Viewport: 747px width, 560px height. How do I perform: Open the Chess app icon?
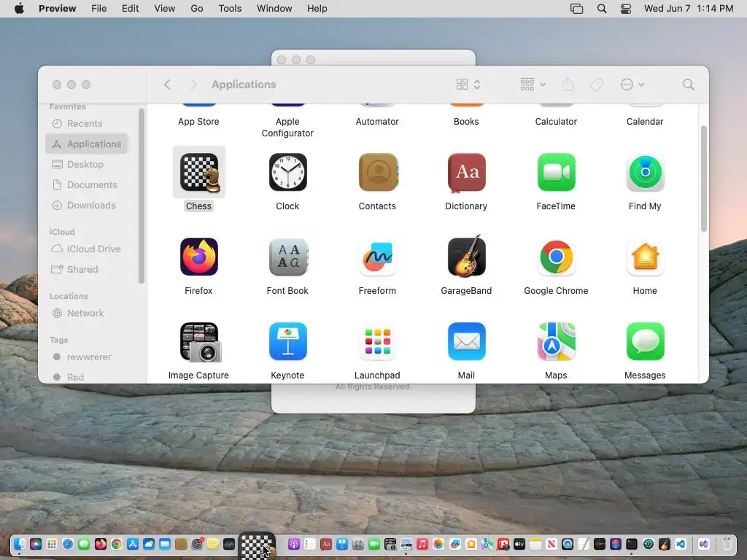point(198,172)
